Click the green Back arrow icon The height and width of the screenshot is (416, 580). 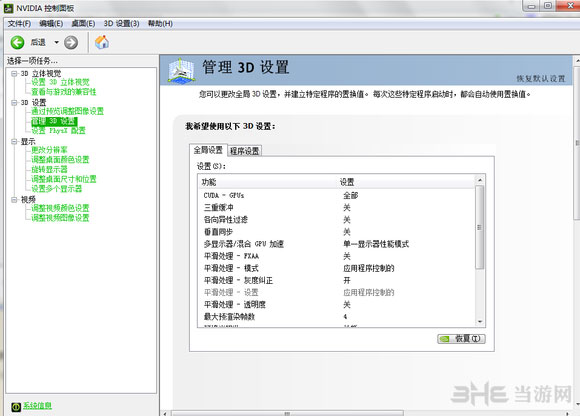pos(17,43)
